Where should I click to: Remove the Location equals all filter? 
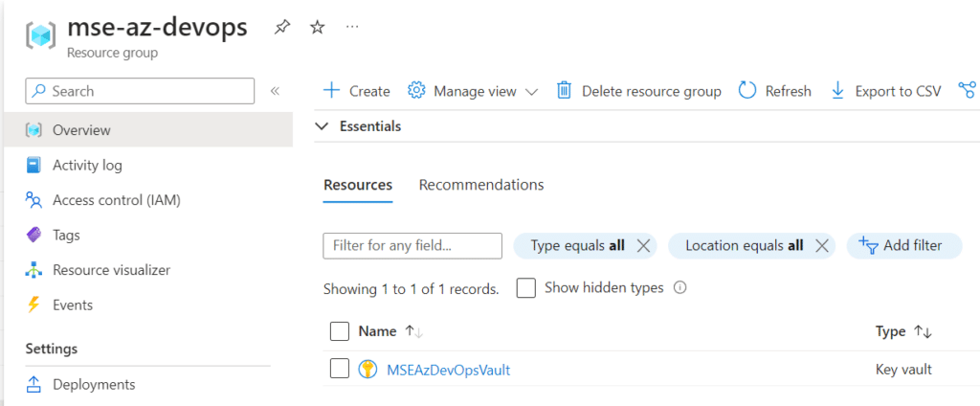pyautogui.click(x=822, y=246)
